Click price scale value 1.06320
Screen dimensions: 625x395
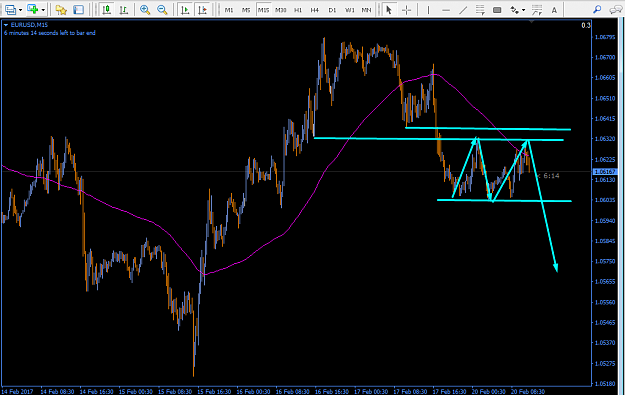[x=605, y=139]
